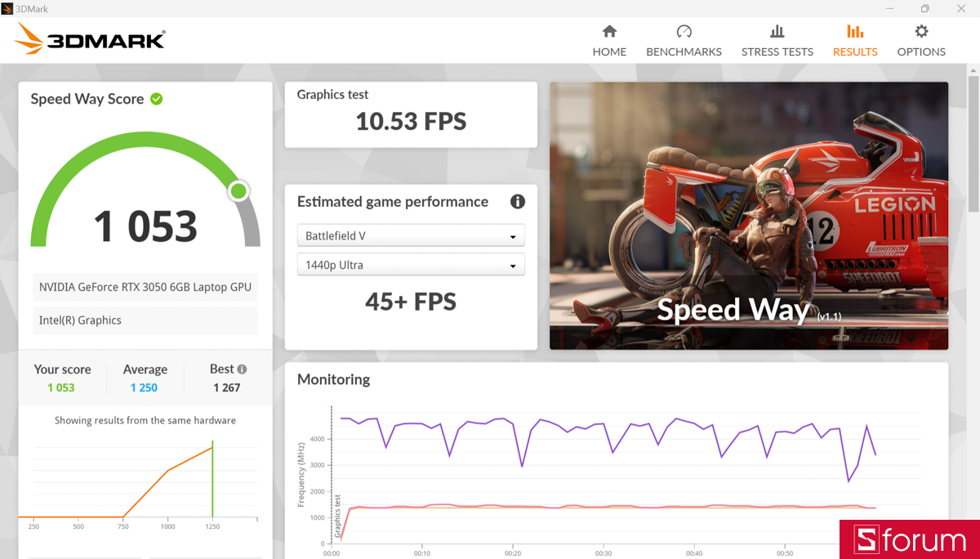Expand the 1440p Ultra quality dropdown

pyautogui.click(x=410, y=264)
